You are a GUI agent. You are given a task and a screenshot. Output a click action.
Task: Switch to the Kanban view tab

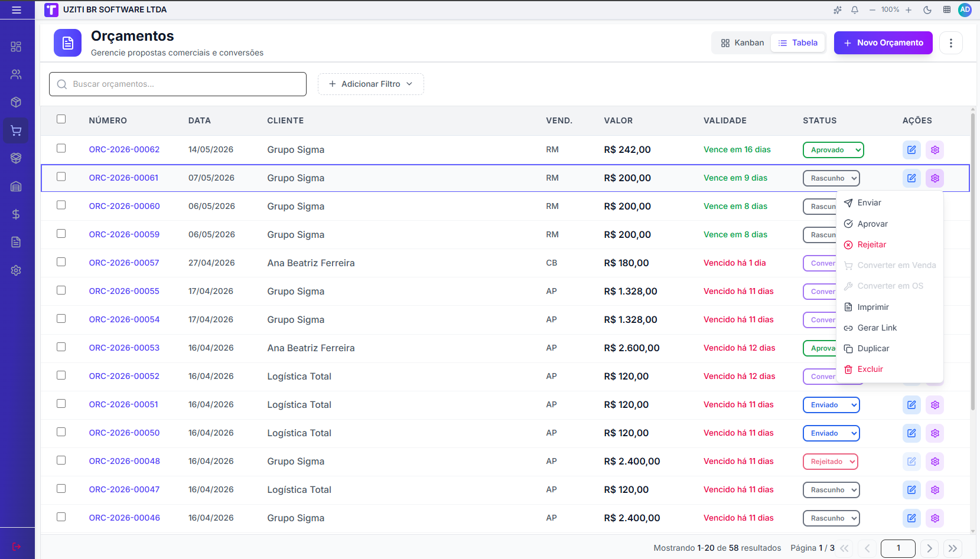(x=743, y=43)
